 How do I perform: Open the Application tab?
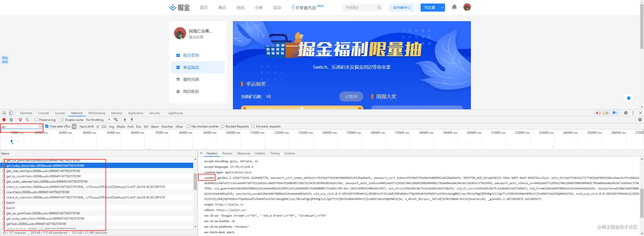136,113
